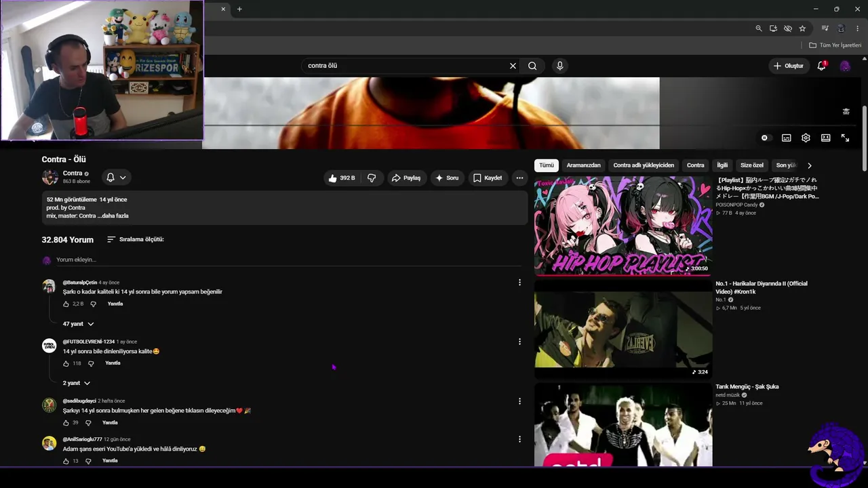Viewport: 868px width, 488px height.
Task: Open the Tüm Yer İşaretleri bookmarks folder
Action: pyautogui.click(x=835, y=45)
